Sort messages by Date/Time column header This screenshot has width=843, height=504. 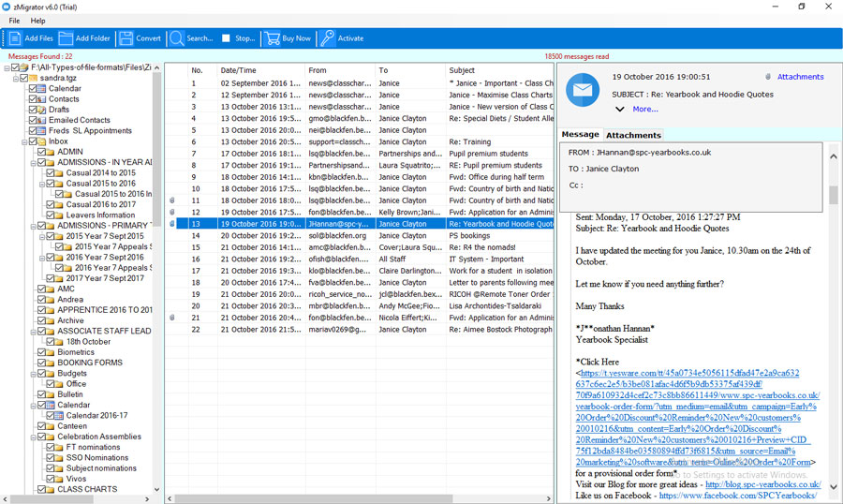pos(260,70)
